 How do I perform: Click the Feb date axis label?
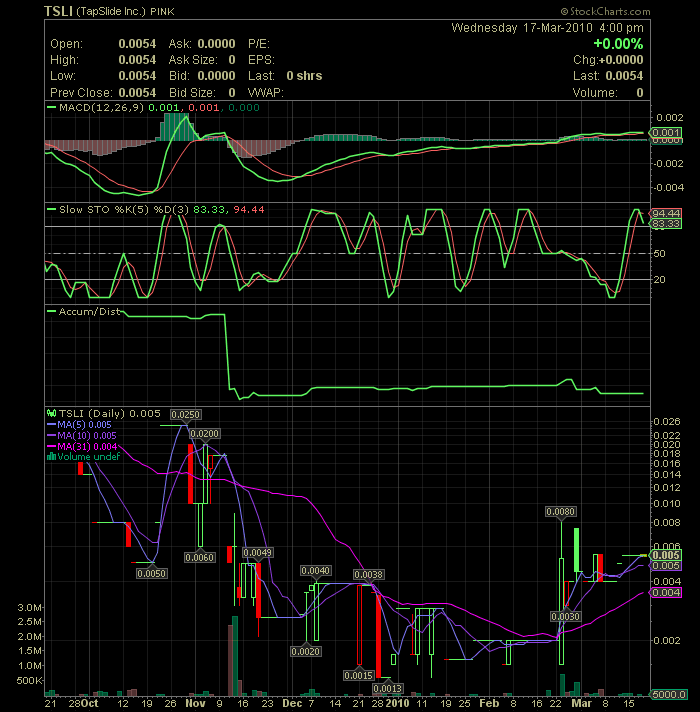click(489, 703)
